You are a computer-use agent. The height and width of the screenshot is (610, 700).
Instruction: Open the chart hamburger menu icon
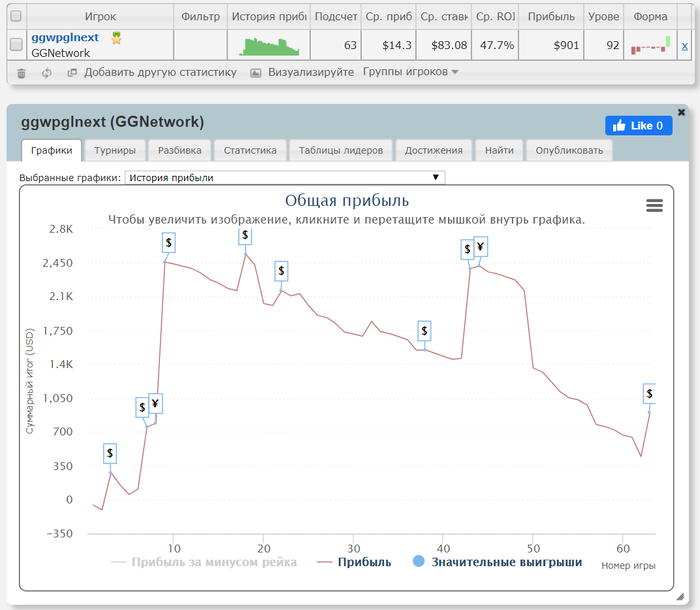pyautogui.click(x=654, y=205)
